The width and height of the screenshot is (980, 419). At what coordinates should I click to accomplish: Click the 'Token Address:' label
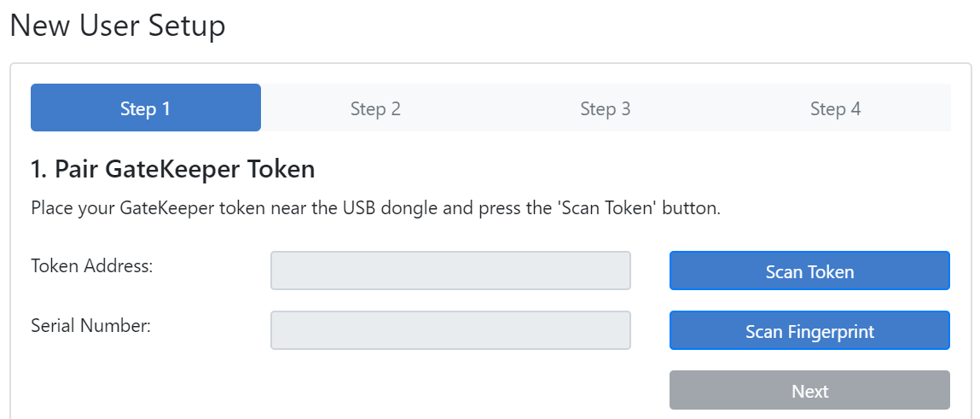click(x=91, y=265)
